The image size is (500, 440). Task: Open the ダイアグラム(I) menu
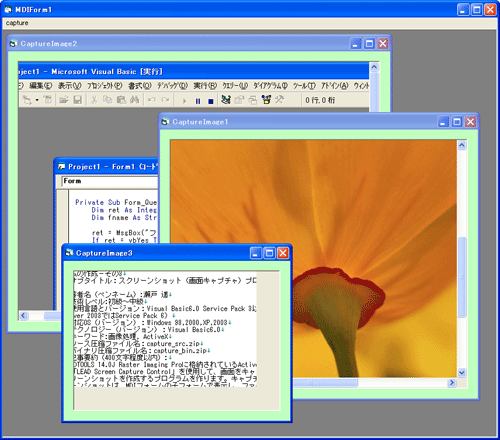270,86
